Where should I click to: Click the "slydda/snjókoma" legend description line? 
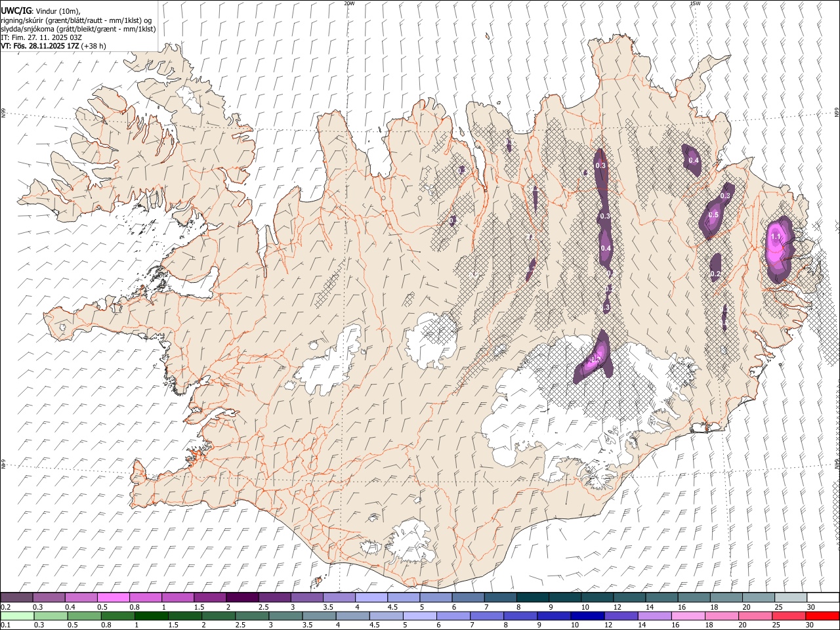[x=78, y=29]
